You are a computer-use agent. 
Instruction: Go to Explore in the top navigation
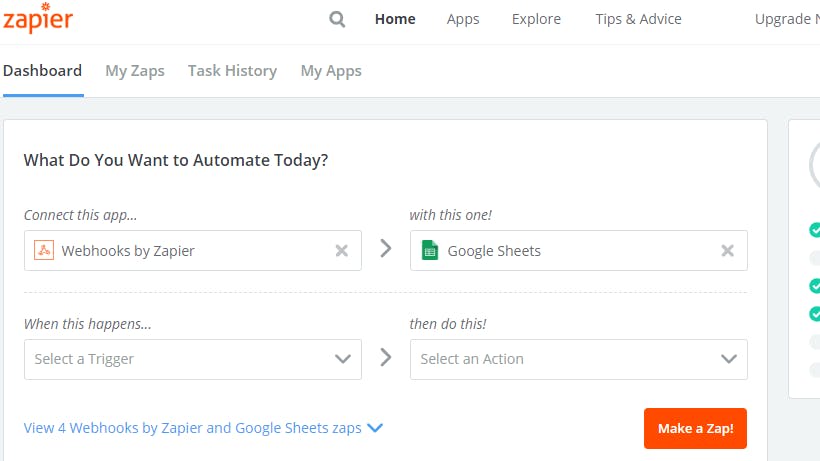click(x=536, y=19)
